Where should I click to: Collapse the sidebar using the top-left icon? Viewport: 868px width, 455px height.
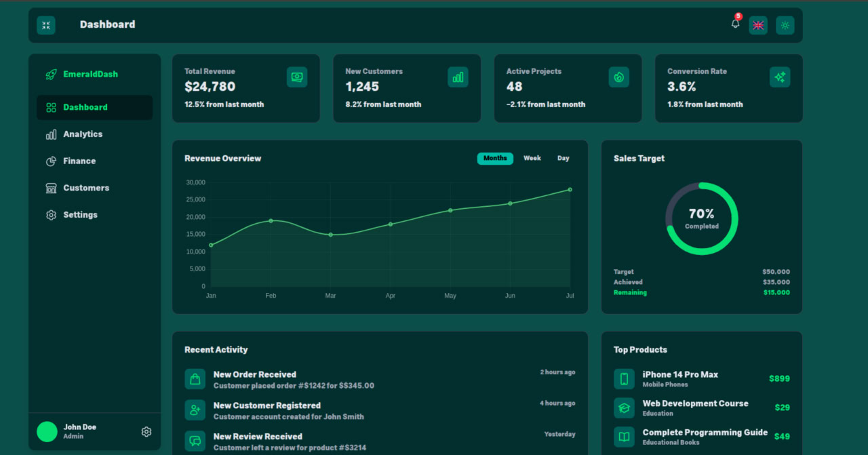[x=45, y=25]
